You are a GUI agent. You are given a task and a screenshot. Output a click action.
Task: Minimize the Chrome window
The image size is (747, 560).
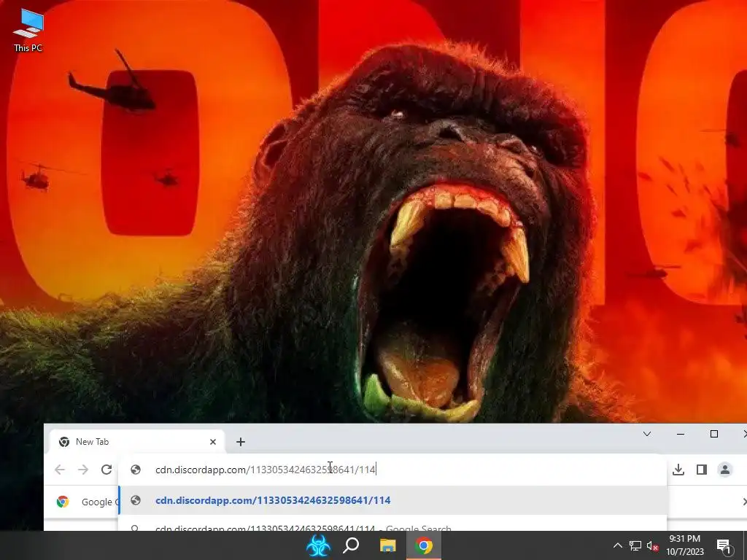pyautogui.click(x=681, y=434)
